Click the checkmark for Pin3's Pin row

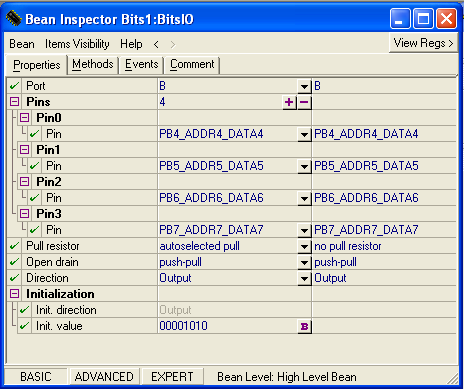tap(34, 230)
